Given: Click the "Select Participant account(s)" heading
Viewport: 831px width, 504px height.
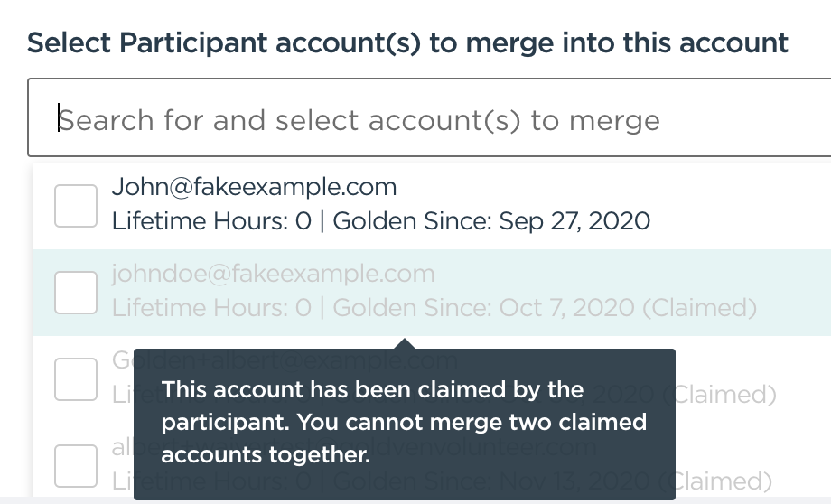Looking at the screenshot, I should click(x=407, y=42).
